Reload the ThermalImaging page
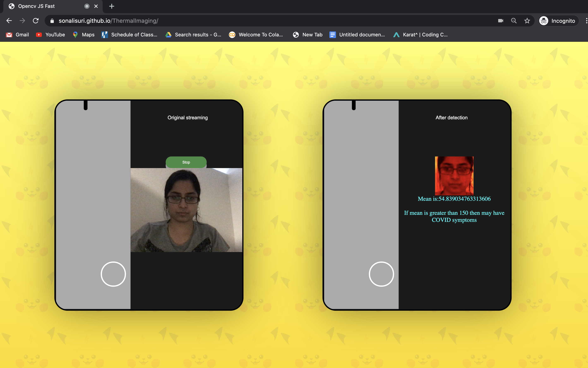The width and height of the screenshot is (588, 368). (x=36, y=21)
